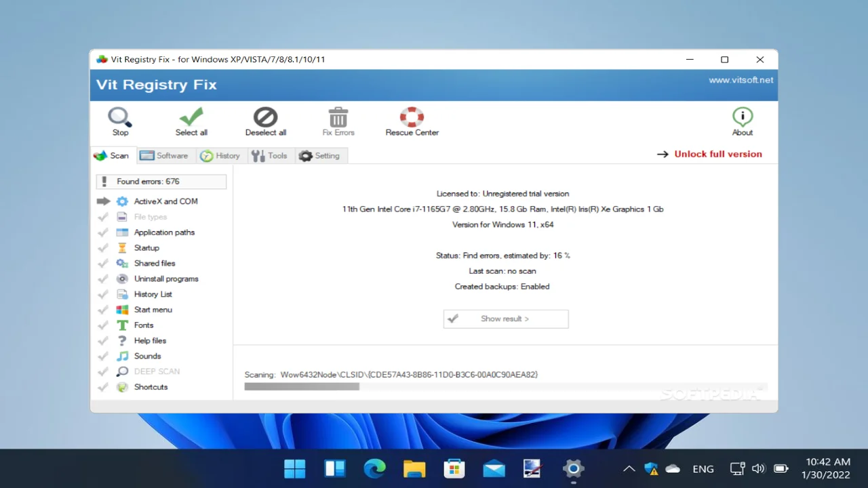Viewport: 868px width, 488px height.
Task: Open the volume speaker tray icon
Action: pyautogui.click(x=759, y=468)
